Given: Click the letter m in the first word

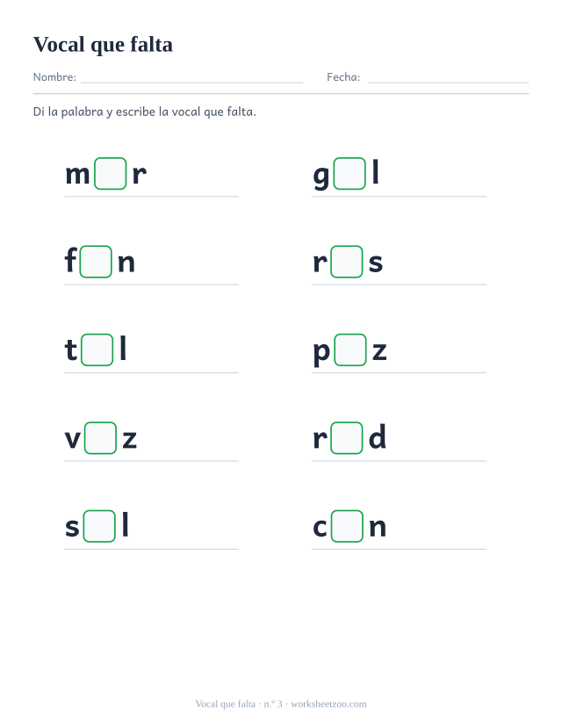Looking at the screenshot, I should (77, 175).
